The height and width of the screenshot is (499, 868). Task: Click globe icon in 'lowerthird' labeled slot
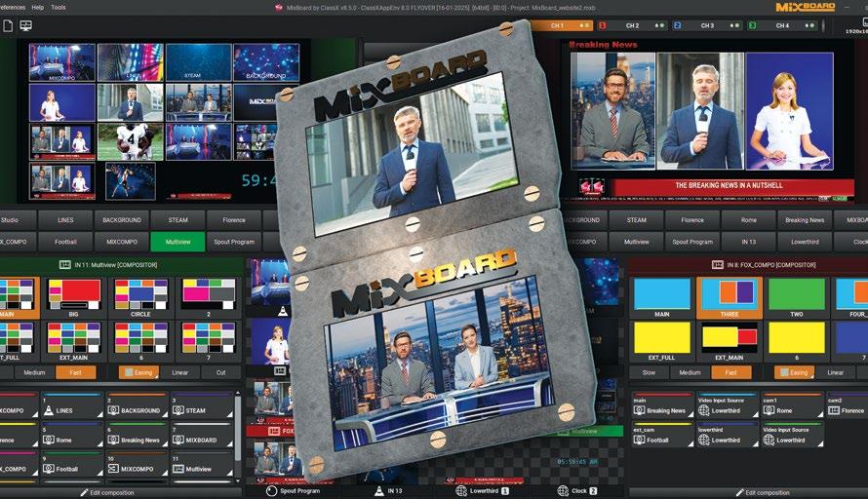point(704,440)
